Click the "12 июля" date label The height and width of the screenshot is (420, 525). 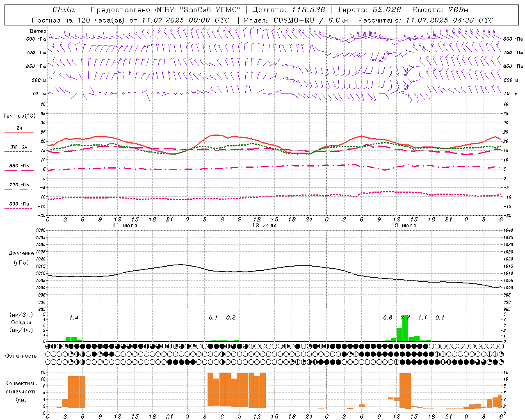pos(264,226)
